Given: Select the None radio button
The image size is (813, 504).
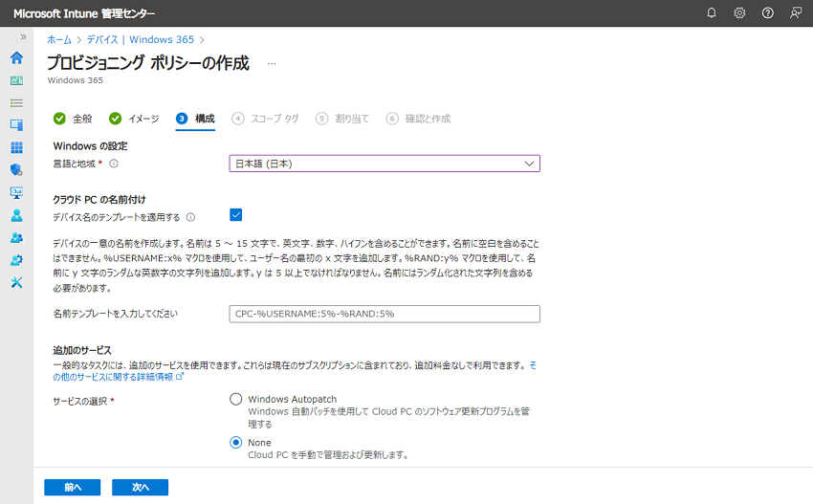Looking at the screenshot, I should point(236,442).
